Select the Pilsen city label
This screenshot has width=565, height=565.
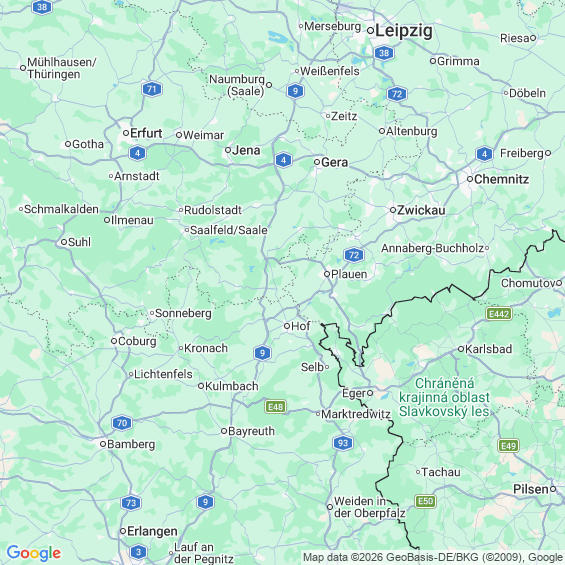[x=531, y=489]
